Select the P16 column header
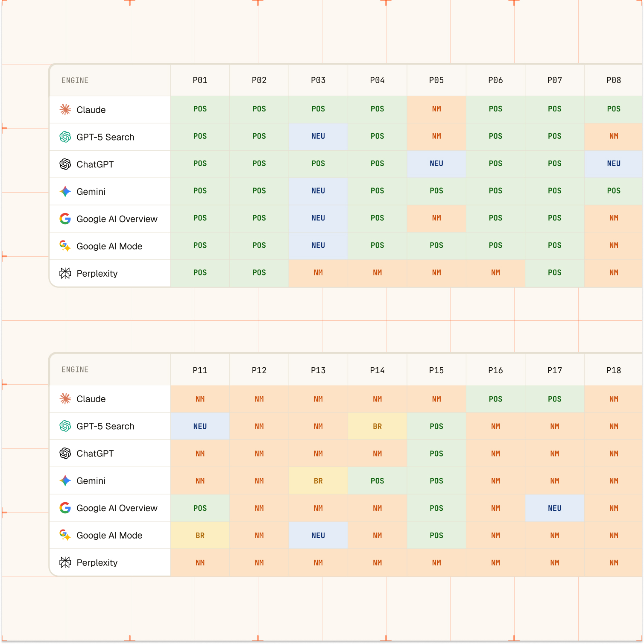 click(x=495, y=370)
